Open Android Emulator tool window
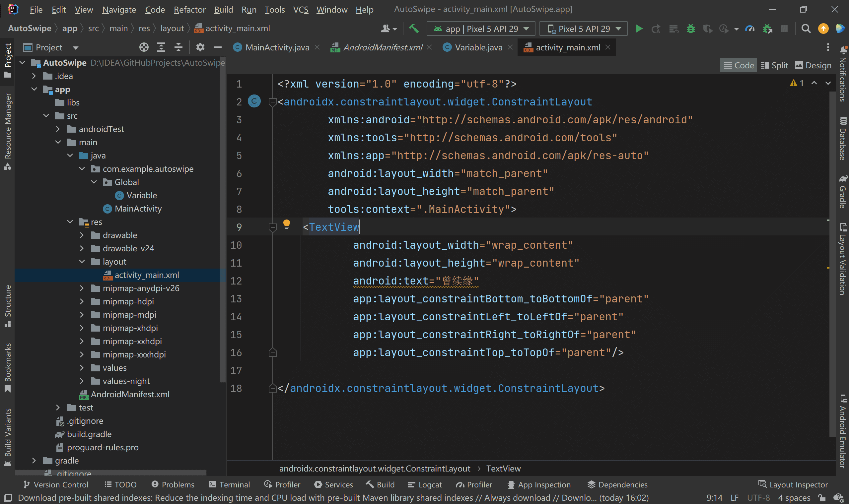The image size is (850, 504). (x=843, y=431)
